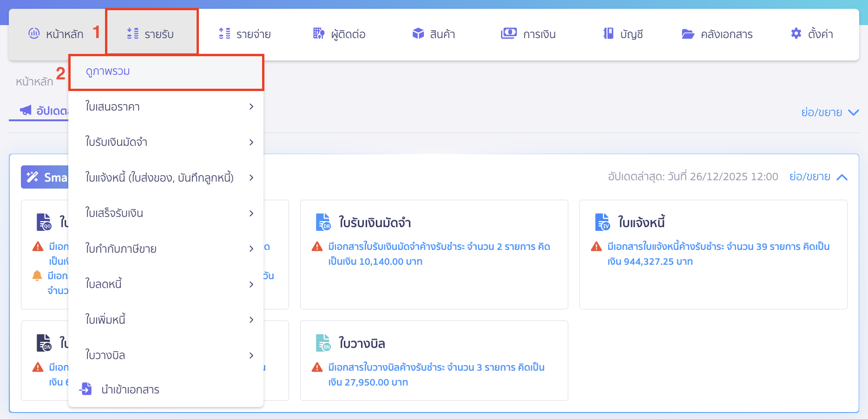Viewport: 868px width, 419px height.
Task: Open the รายรับ menu tab
Action: coord(151,33)
